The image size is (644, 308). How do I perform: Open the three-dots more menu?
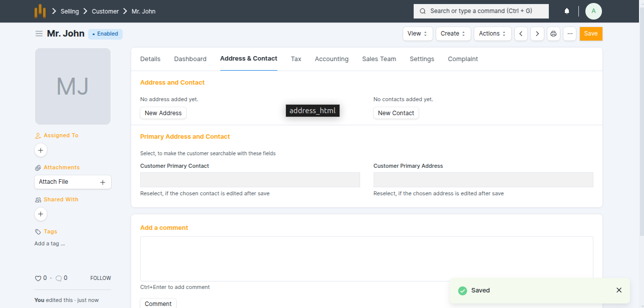pos(569,34)
